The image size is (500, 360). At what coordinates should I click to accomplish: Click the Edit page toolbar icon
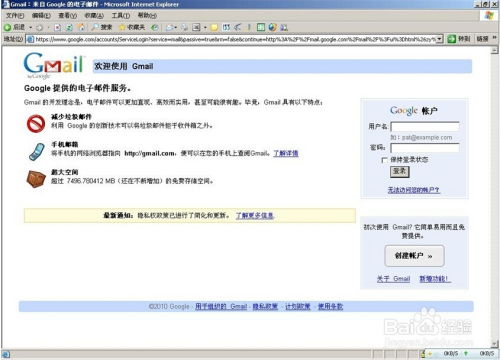pyautogui.click(x=196, y=28)
